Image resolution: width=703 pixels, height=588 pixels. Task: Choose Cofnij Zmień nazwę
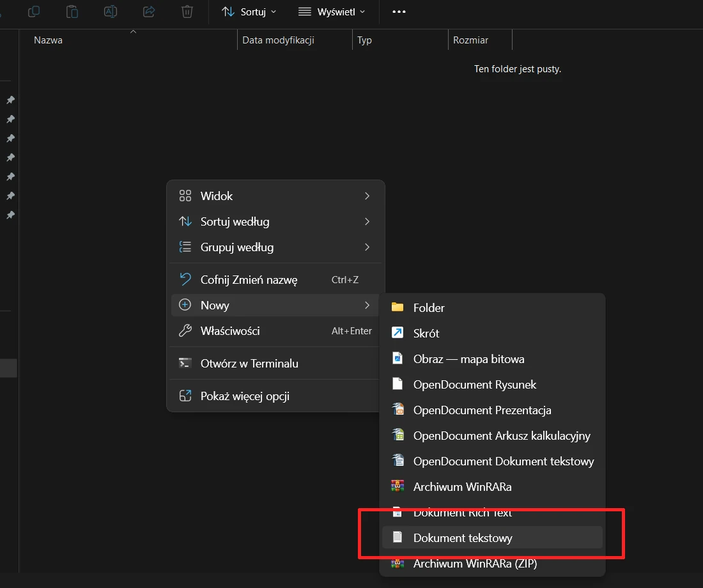click(275, 280)
